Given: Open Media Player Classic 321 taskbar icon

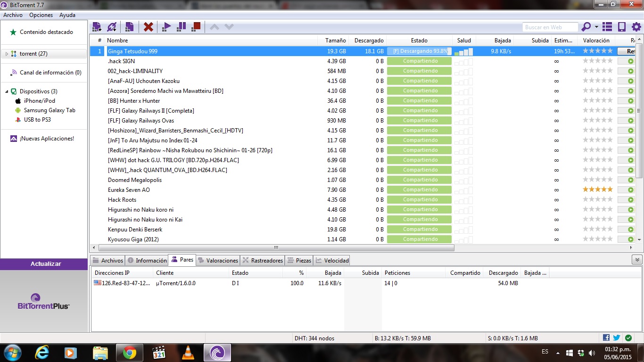Looking at the screenshot, I should [158, 353].
